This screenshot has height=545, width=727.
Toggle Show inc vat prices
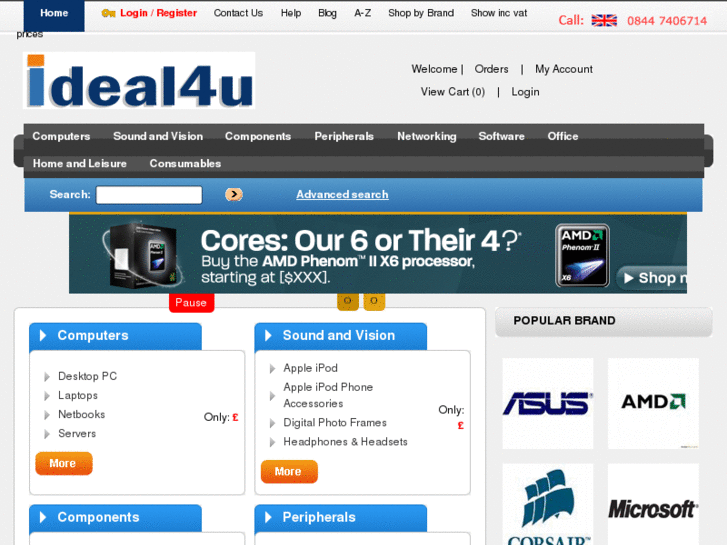[x=499, y=13]
